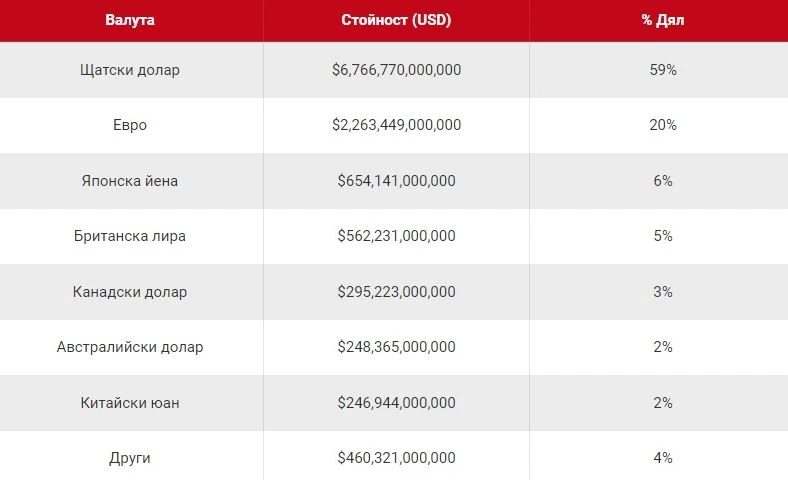Select the Австралийски долар cell

(x=130, y=347)
